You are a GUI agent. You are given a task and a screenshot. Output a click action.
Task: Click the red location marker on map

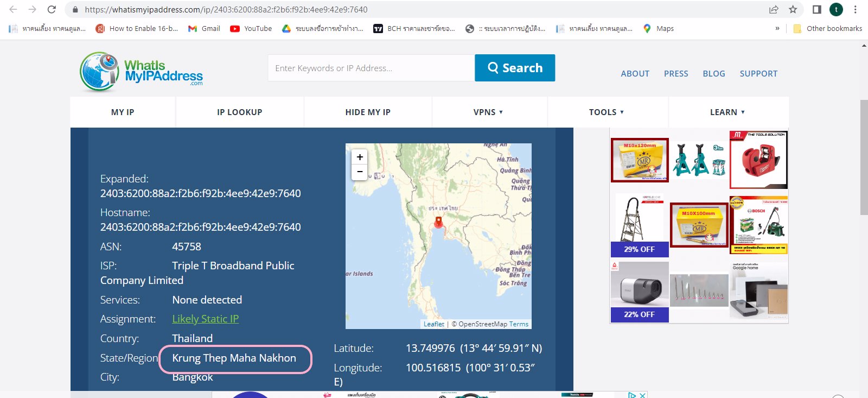pos(438,222)
